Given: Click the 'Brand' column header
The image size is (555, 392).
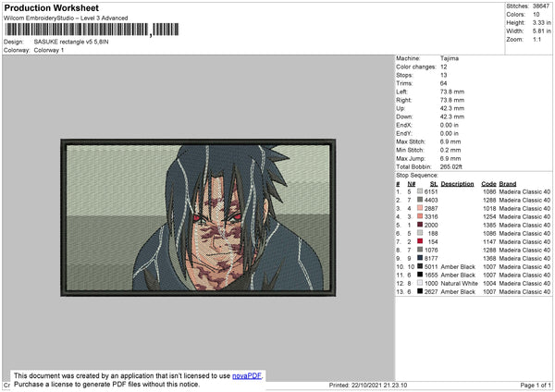Looking at the screenshot, I should pos(508,184).
